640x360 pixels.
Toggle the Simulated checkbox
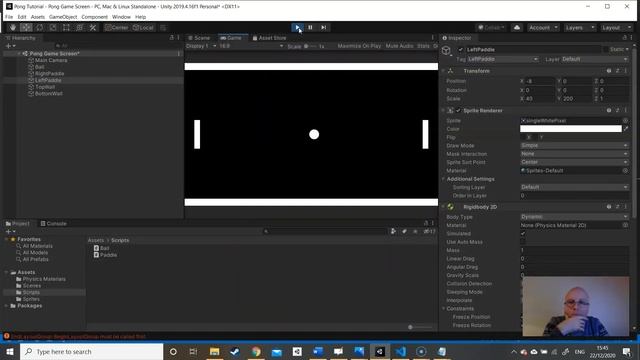coord(523,233)
